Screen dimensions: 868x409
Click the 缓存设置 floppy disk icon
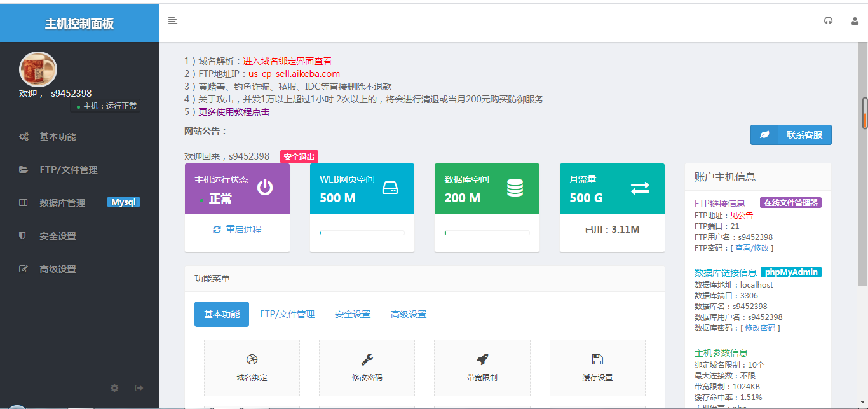(597, 359)
